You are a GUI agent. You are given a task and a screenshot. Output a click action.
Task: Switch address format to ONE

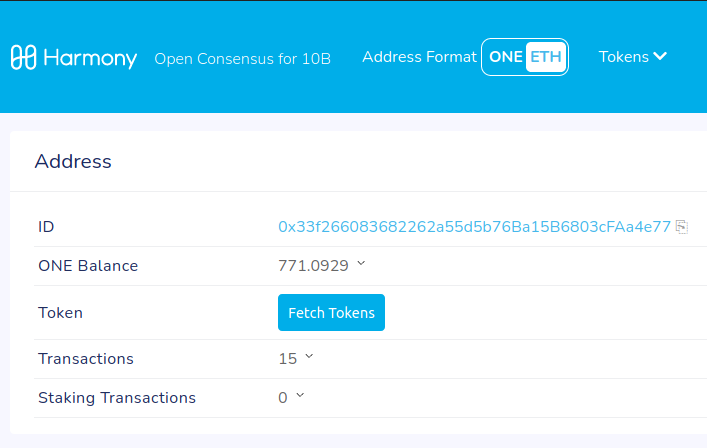coord(505,57)
